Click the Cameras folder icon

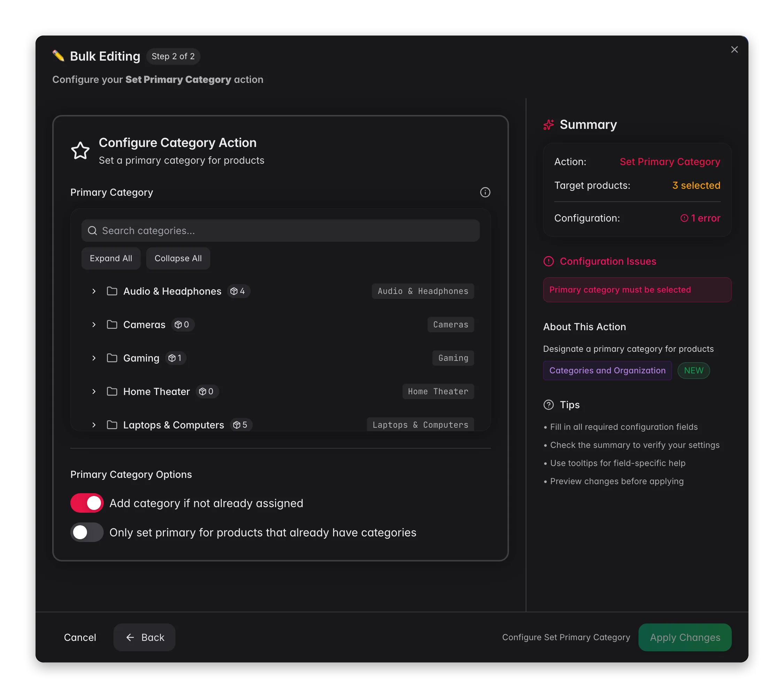[112, 325]
